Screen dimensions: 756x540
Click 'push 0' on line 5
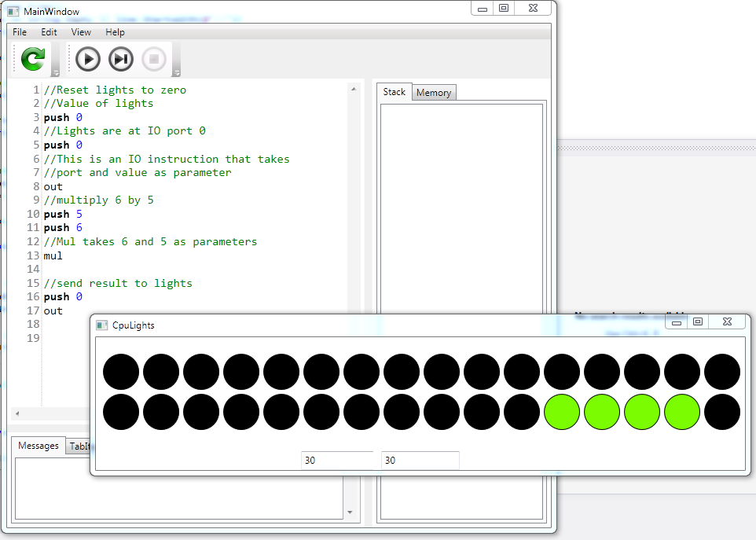[63, 145]
